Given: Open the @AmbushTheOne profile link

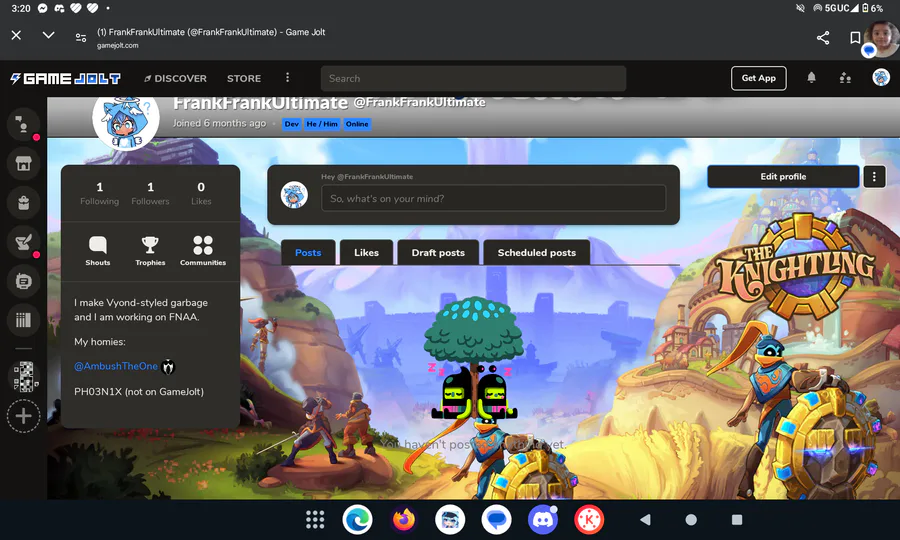Looking at the screenshot, I should coord(116,366).
